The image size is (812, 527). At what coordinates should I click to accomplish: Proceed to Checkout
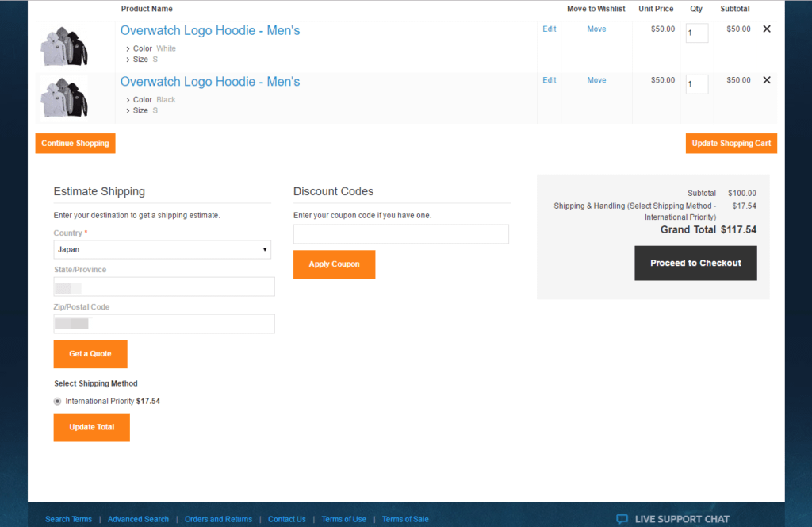pyautogui.click(x=695, y=263)
